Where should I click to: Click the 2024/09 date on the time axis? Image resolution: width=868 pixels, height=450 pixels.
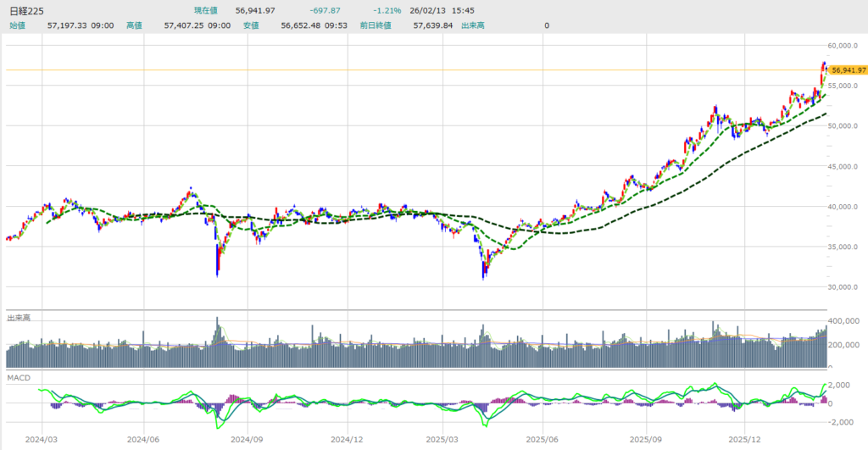click(x=245, y=440)
